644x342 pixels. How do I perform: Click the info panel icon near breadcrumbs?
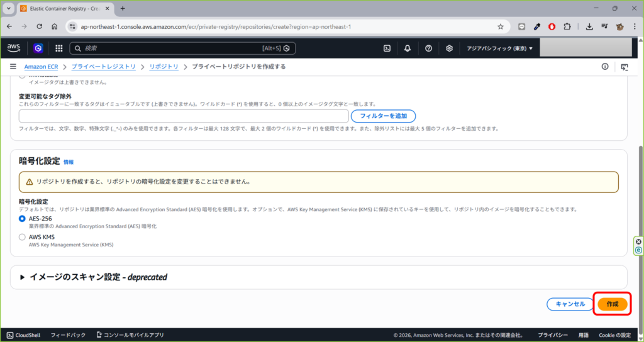coord(605,67)
